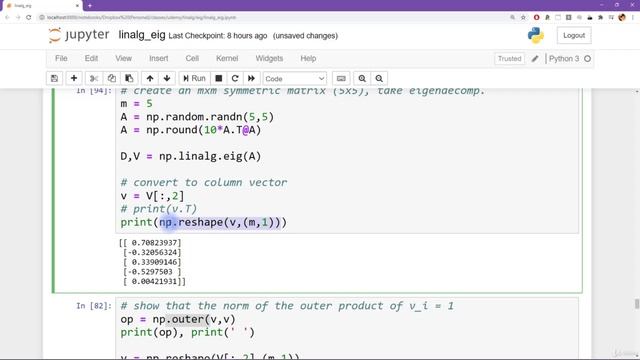Viewport: 640px width, 360px height.
Task: Open a new browser tab
Action: pos(90,6)
